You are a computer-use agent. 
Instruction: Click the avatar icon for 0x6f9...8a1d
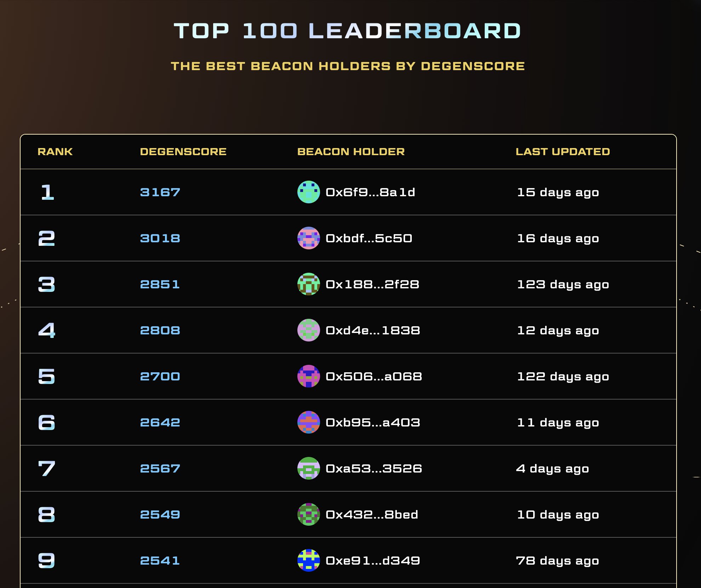click(x=308, y=192)
